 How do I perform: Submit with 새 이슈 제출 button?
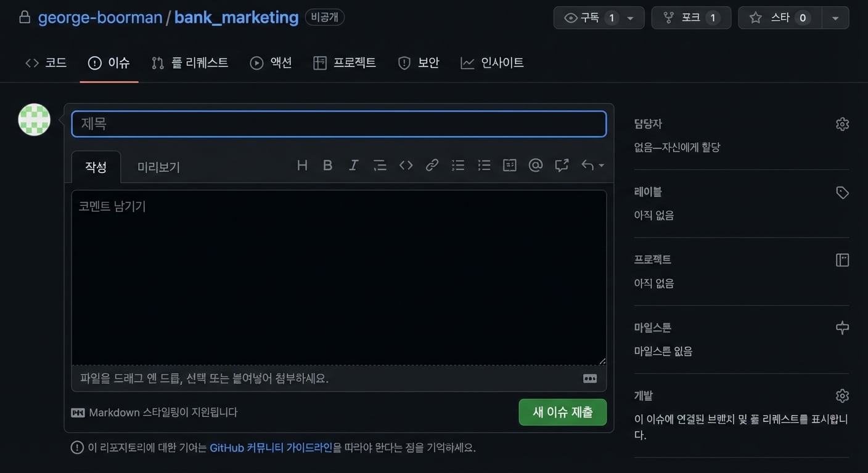(563, 412)
